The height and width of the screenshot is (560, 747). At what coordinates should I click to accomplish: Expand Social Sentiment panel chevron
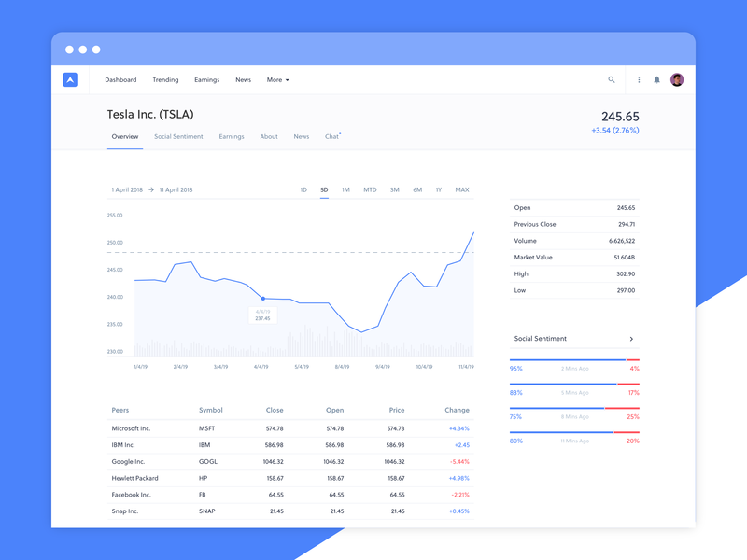(x=631, y=339)
